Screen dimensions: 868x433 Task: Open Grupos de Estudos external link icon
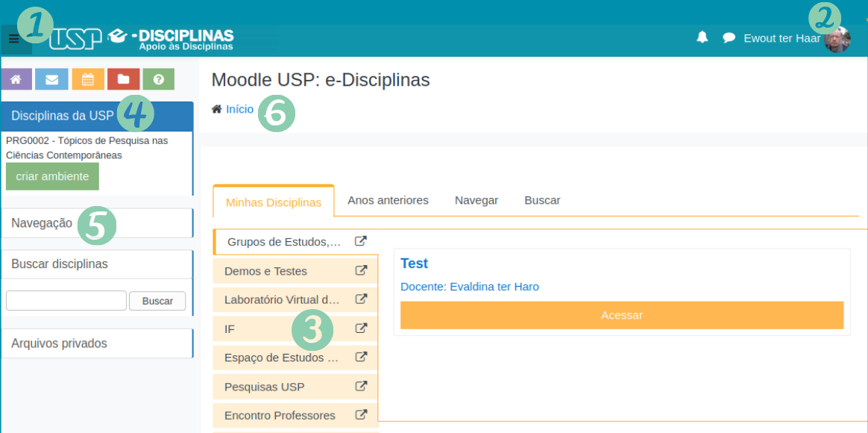[x=361, y=241]
